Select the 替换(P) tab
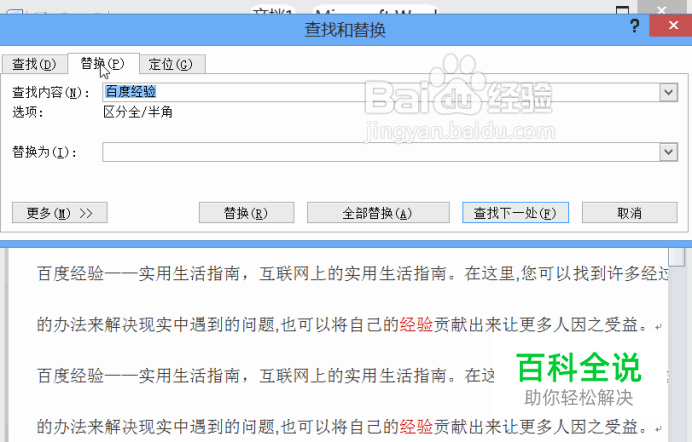The height and width of the screenshot is (442, 692). click(x=103, y=64)
